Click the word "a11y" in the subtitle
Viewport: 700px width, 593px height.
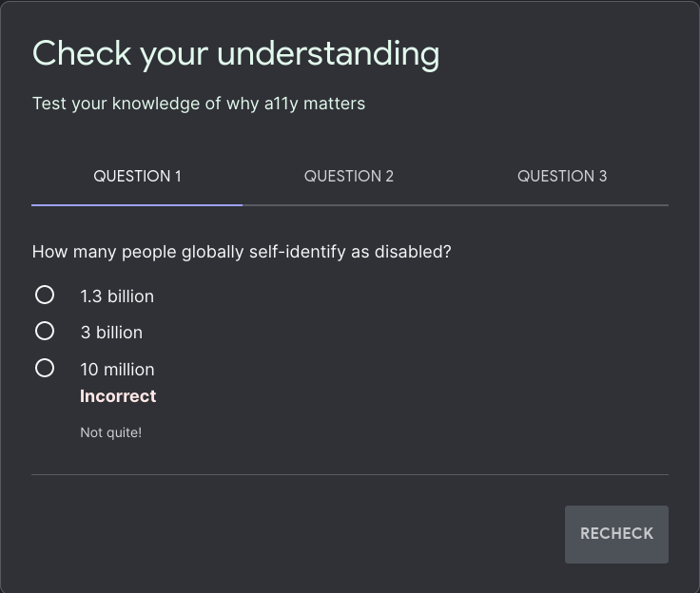point(282,104)
